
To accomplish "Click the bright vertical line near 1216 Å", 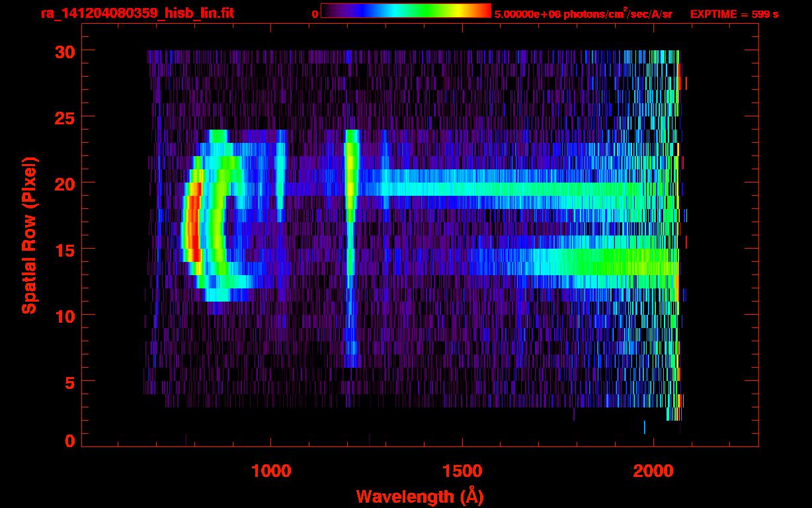I will pyautogui.click(x=351, y=248).
